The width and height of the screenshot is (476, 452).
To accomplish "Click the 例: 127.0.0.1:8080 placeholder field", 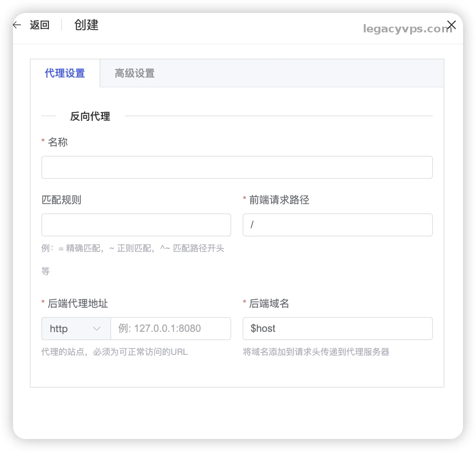I will pos(170,329).
